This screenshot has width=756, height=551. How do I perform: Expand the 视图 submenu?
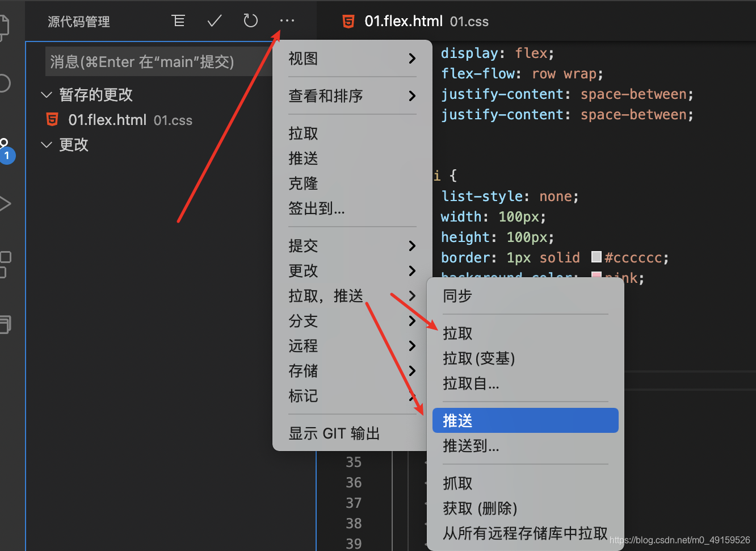[x=352, y=59]
